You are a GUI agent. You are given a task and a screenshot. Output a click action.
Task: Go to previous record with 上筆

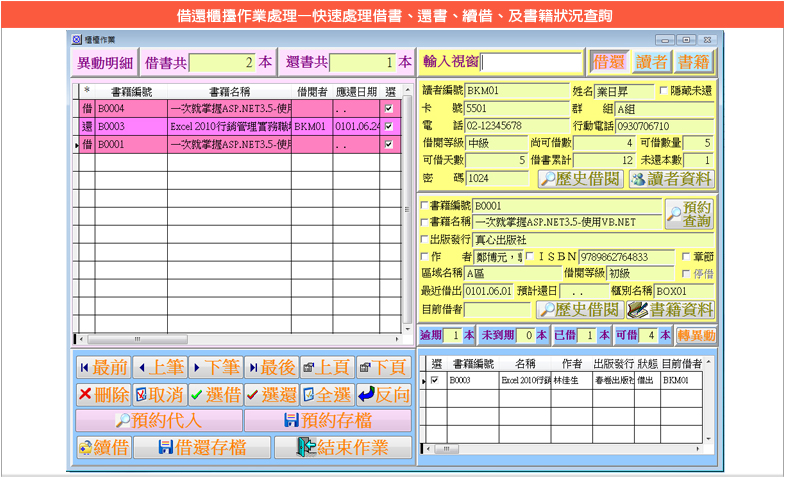(159, 366)
